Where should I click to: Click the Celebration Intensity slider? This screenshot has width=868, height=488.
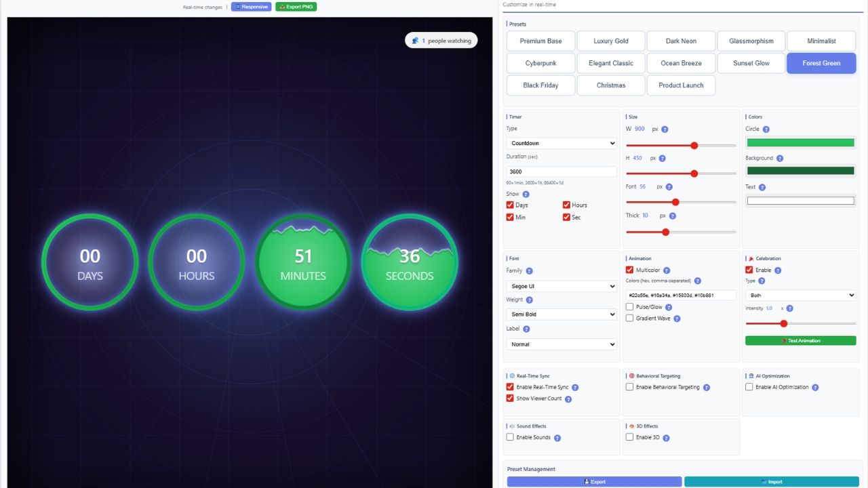tap(801, 323)
